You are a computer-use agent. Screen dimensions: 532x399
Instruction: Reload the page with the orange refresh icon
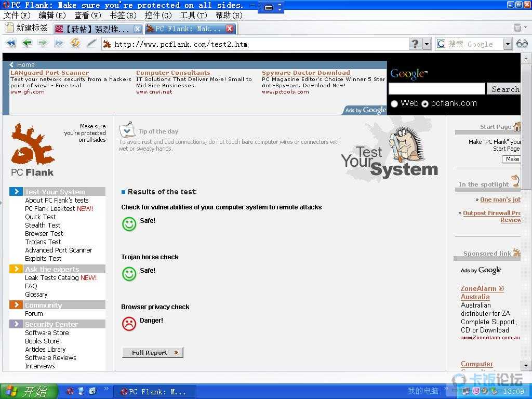coord(75,43)
